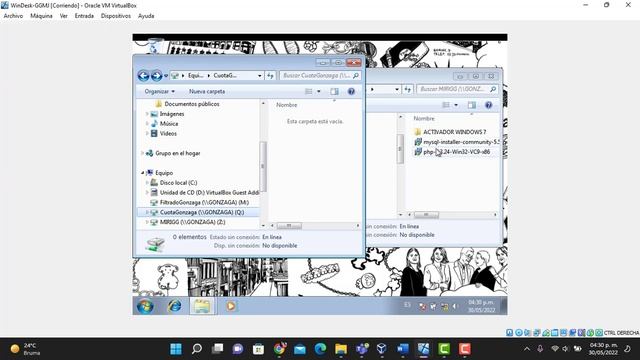Select Imágenes library in tree

pos(172,114)
